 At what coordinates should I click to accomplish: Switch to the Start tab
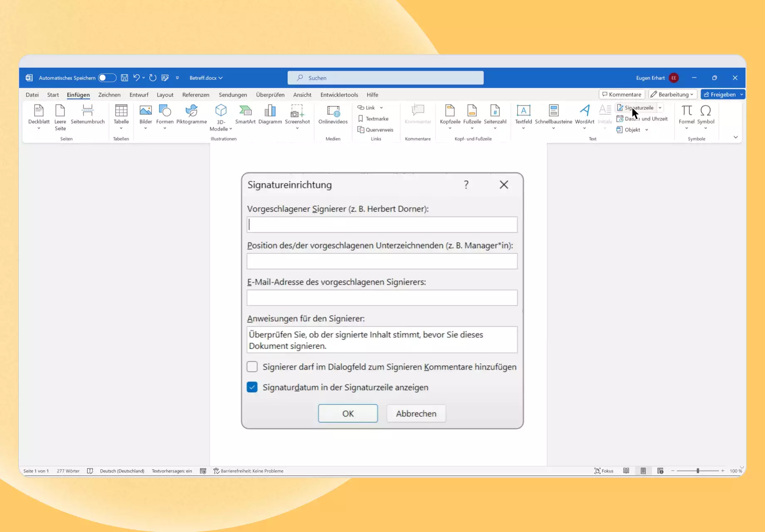53,95
